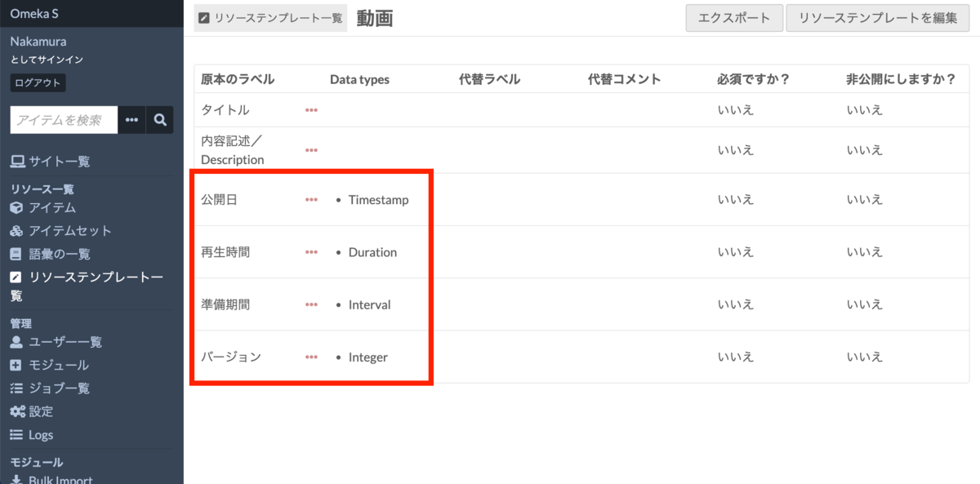Click the Integer data type text
This screenshot has height=484, width=980.
[367, 357]
